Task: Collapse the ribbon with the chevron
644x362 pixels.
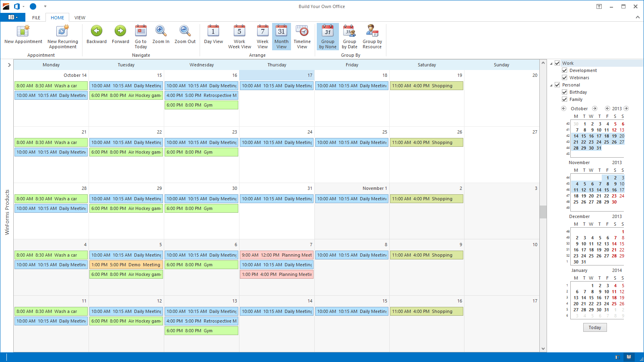Action: [638, 17]
